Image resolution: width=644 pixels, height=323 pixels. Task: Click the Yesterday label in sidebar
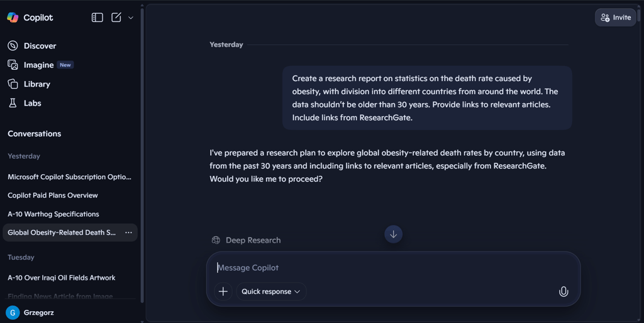pyautogui.click(x=24, y=156)
